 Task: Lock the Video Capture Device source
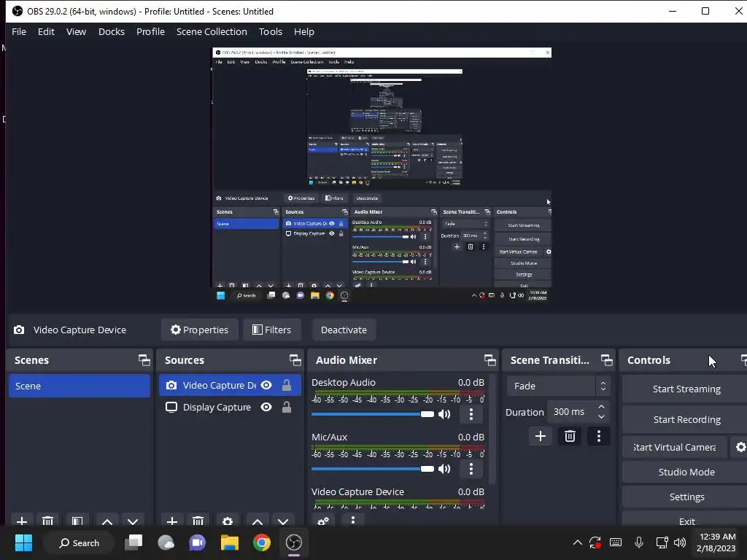(x=286, y=385)
